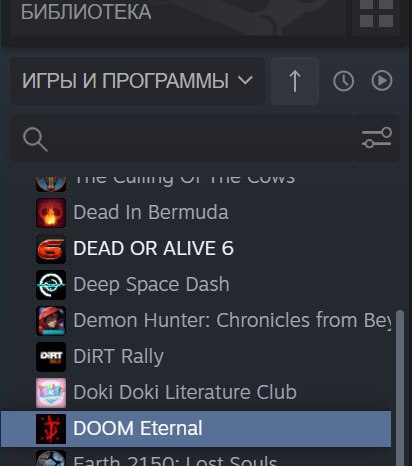Select Dead In Bermuda in list
This screenshot has width=412, height=466.
click(x=196, y=212)
